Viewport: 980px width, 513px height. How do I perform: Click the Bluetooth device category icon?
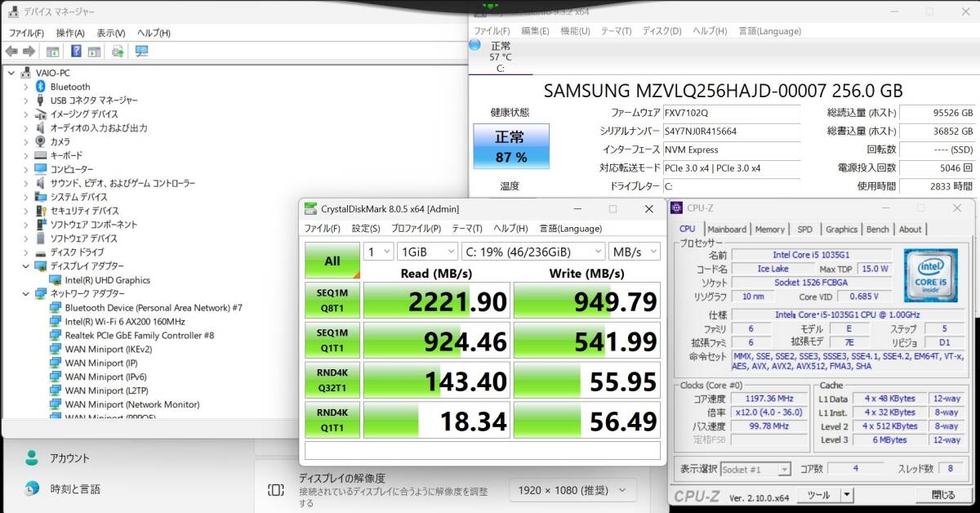coord(40,87)
